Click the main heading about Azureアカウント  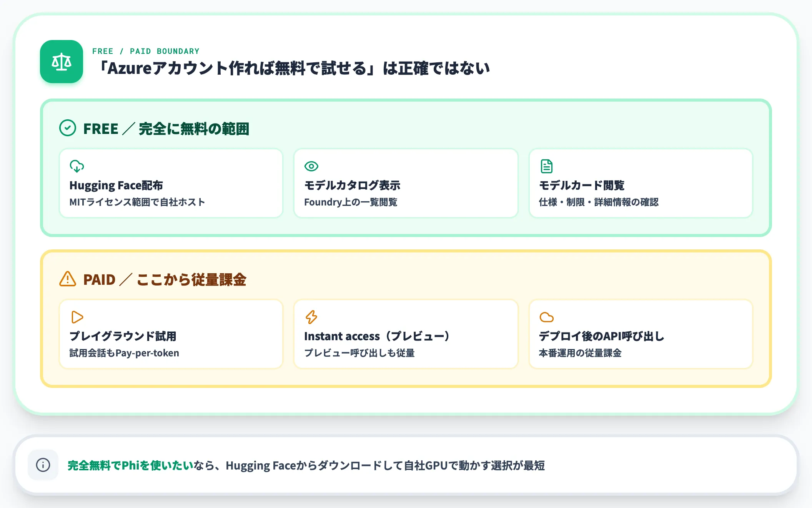(293, 69)
